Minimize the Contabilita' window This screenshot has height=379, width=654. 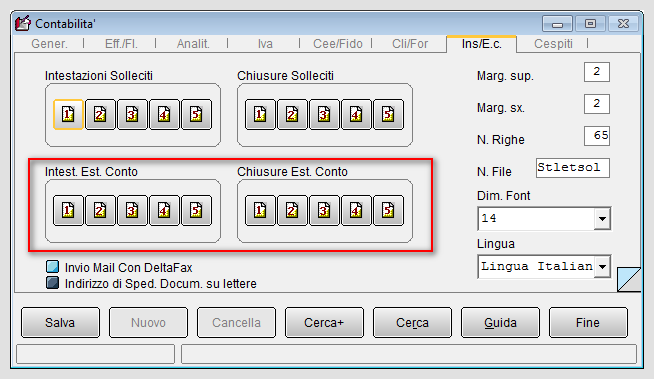click(x=557, y=24)
